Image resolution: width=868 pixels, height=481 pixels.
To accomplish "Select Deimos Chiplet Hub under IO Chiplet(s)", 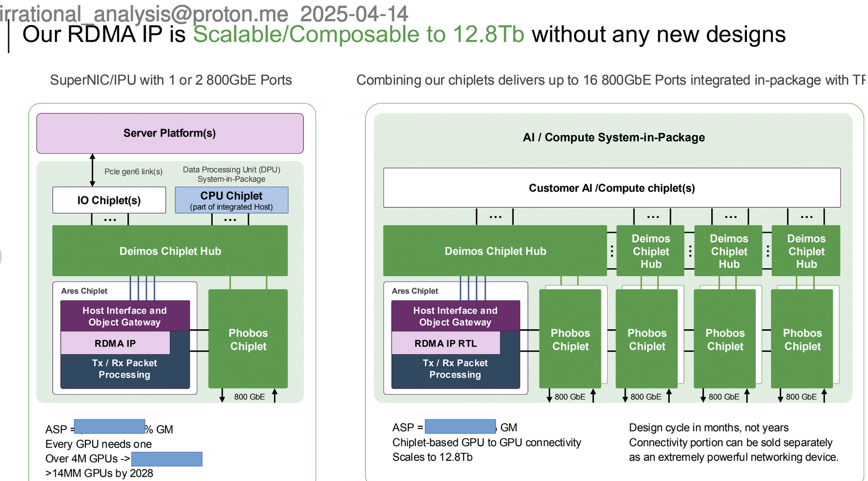I will (x=170, y=251).
